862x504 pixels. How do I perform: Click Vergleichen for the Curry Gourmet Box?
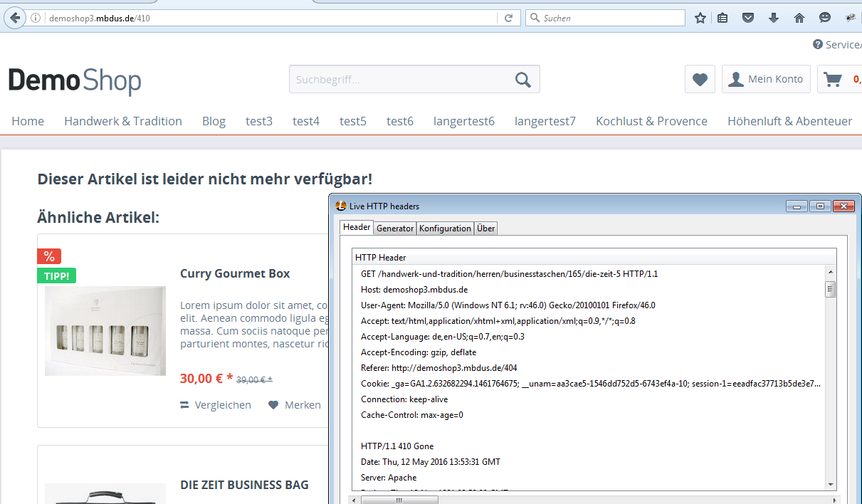(x=216, y=404)
